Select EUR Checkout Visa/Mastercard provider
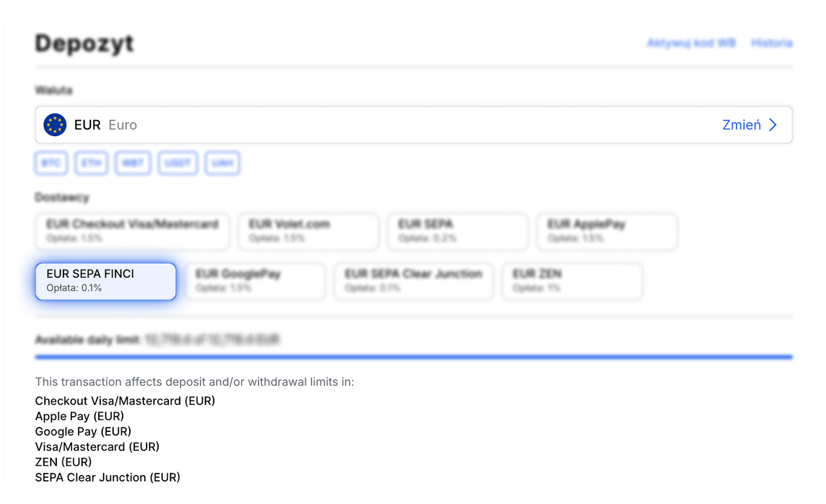 point(133,232)
